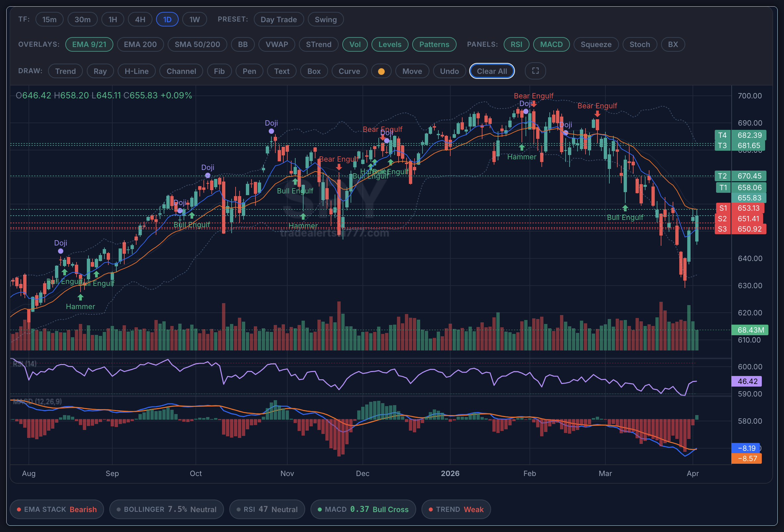Switch to the 1W timeframe

click(x=195, y=19)
